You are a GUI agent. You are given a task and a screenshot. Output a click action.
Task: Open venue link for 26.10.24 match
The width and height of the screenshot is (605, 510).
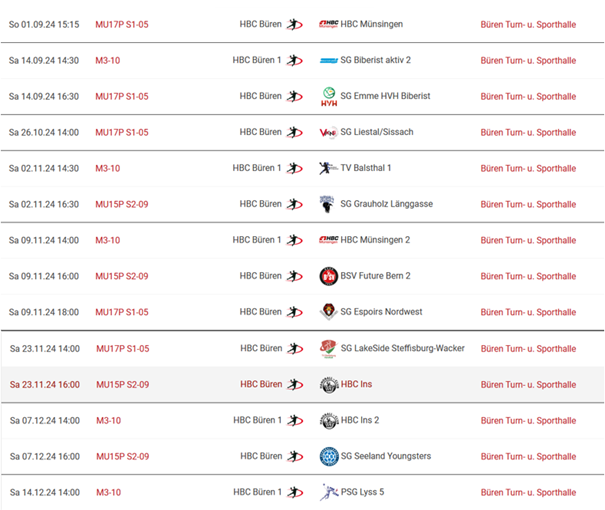pyautogui.click(x=528, y=133)
